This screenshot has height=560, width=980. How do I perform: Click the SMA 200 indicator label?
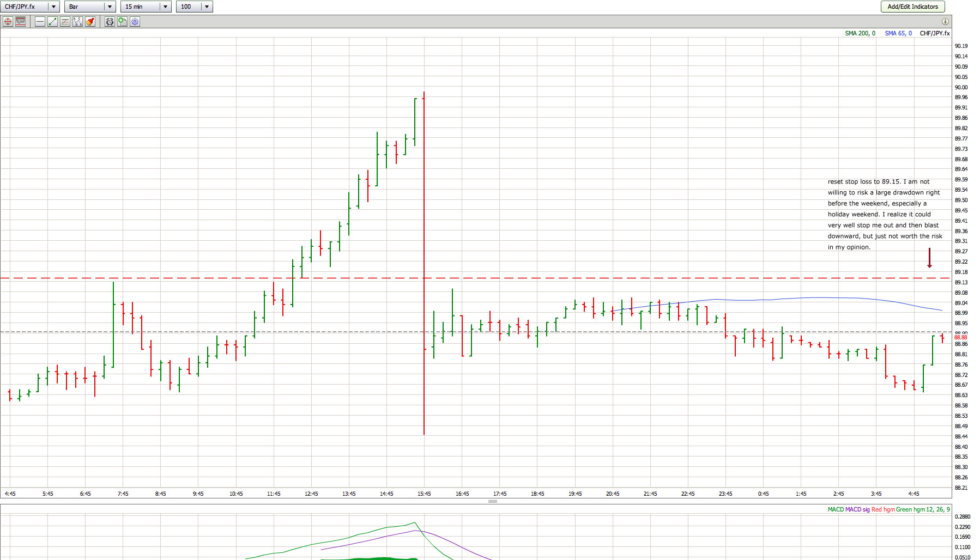(x=860, y=33)
